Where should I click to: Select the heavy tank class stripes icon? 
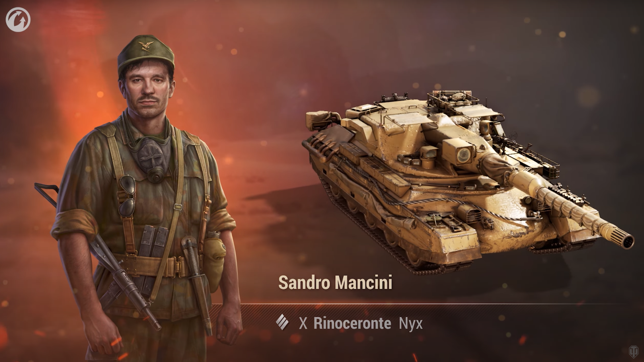coord(282,322)
